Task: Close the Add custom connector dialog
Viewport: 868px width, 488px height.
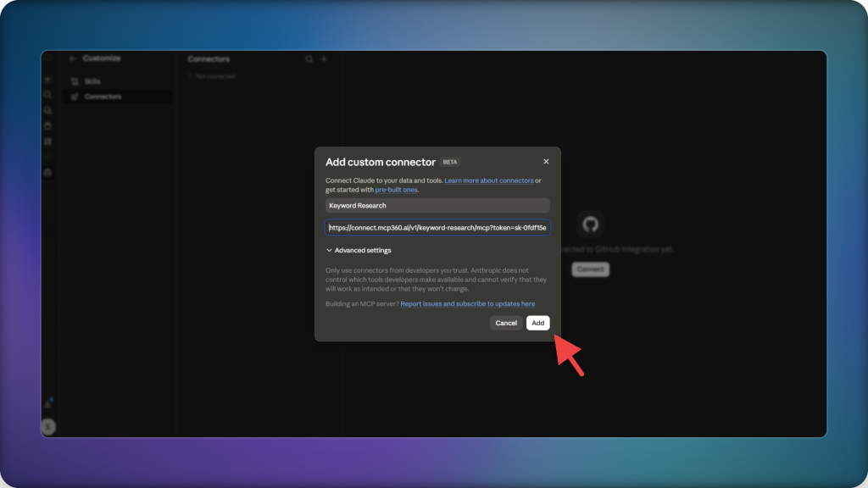Action: [x=546, y=162]
